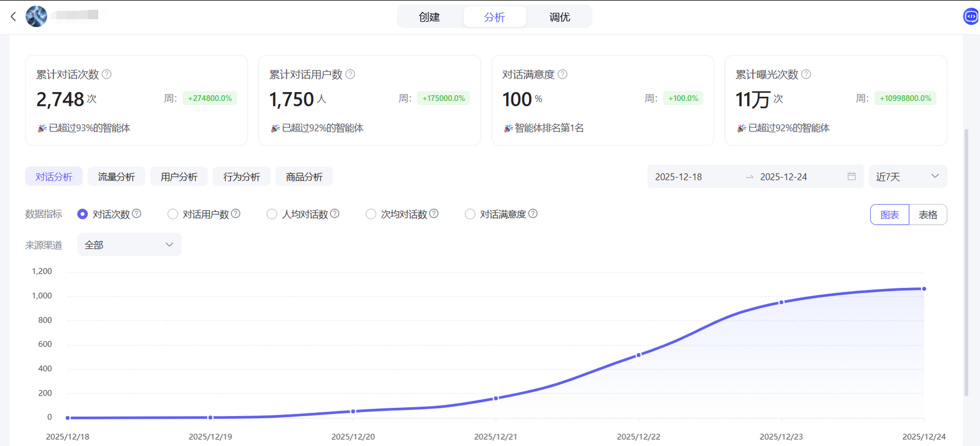The image size is (980, 446).
Task: Open the 来源渠道 全部 dropdown
Action: (129, 245)
